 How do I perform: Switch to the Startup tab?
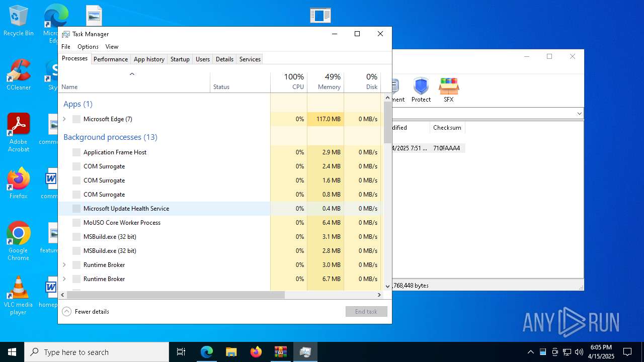tap(180, 59)
